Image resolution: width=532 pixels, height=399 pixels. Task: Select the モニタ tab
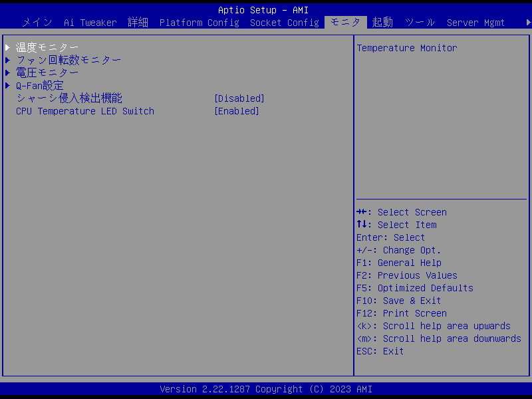coord(345,23)
